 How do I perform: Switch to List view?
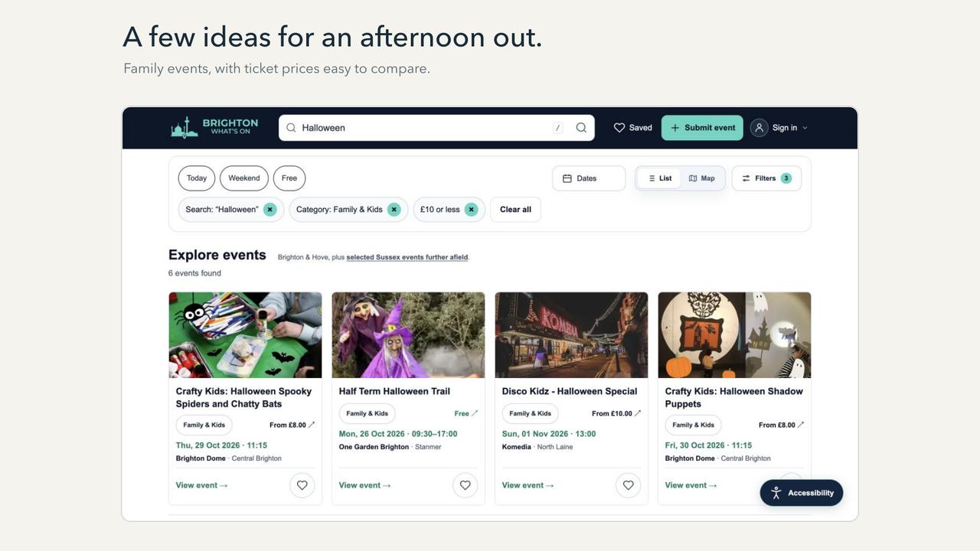coord(659,178)
